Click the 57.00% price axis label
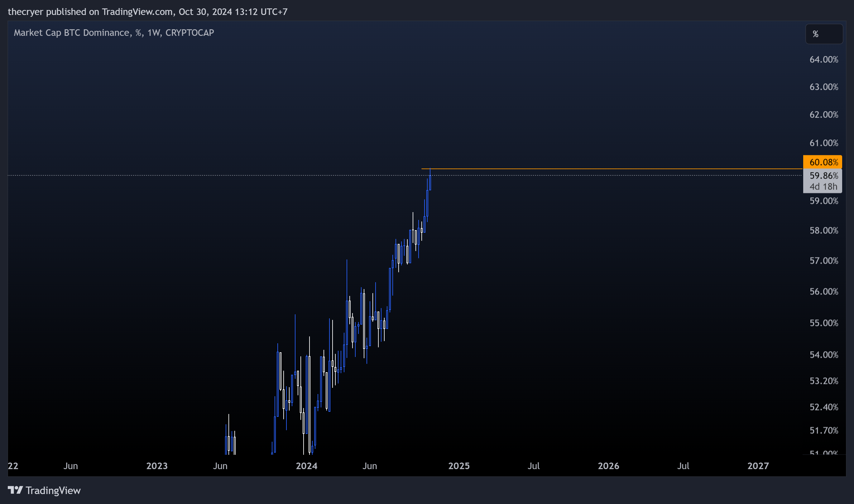 coord(824,261)
